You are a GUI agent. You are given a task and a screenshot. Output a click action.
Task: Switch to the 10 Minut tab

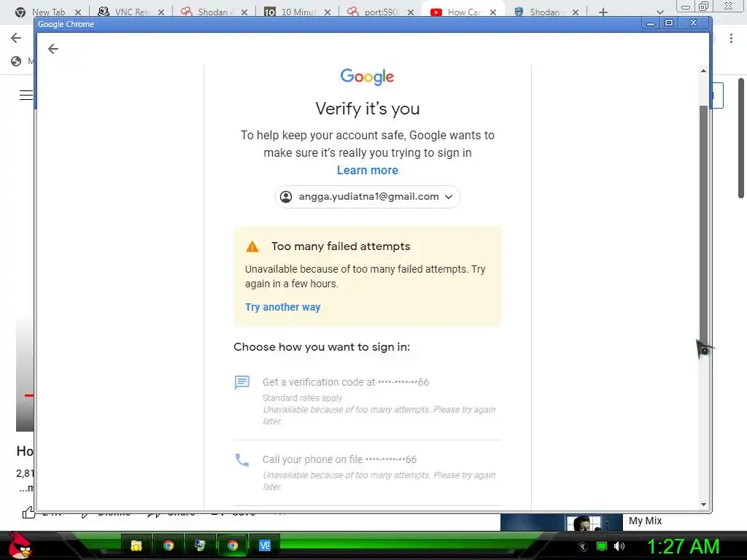coord(298,12)
